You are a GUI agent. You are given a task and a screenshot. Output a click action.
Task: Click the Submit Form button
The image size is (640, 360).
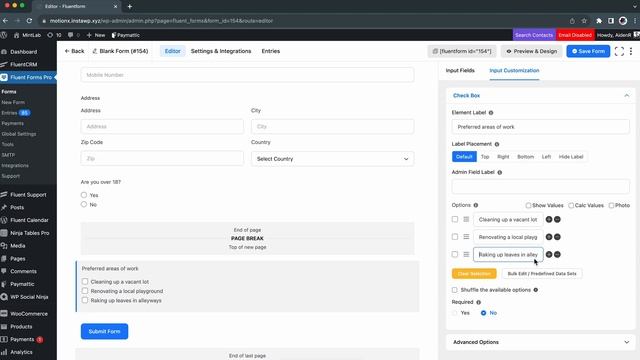104,331
